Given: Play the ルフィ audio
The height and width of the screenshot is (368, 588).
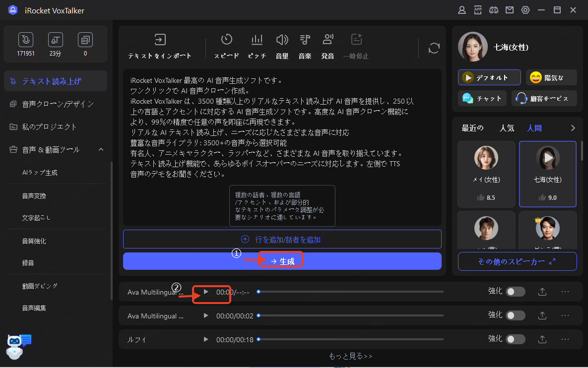Looking at the screenshot, I should 205,339.
